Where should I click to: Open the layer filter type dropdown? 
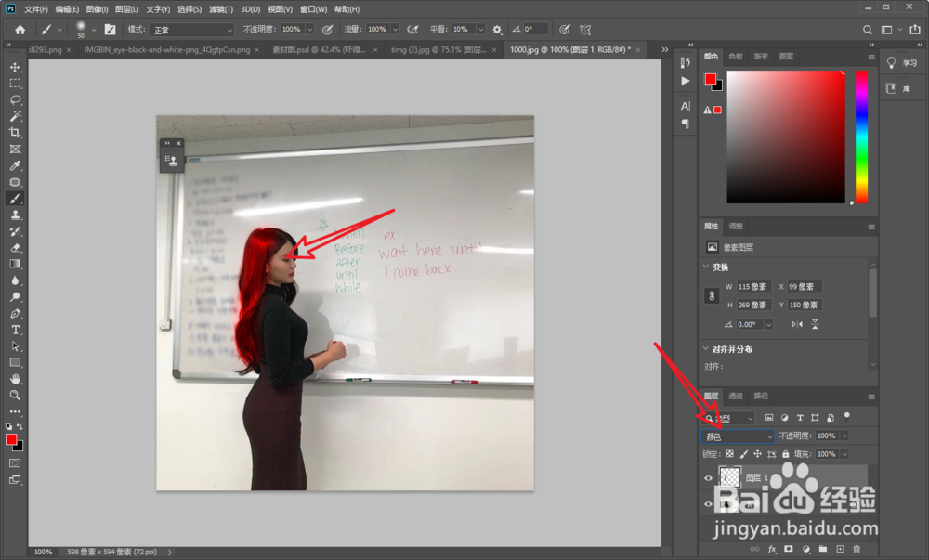pos(728,418)
